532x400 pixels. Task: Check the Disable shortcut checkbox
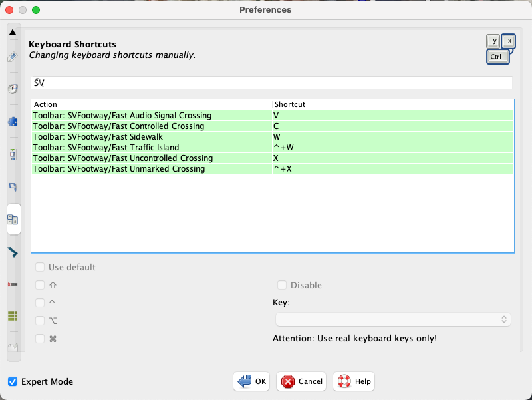[x=281, y=284]
